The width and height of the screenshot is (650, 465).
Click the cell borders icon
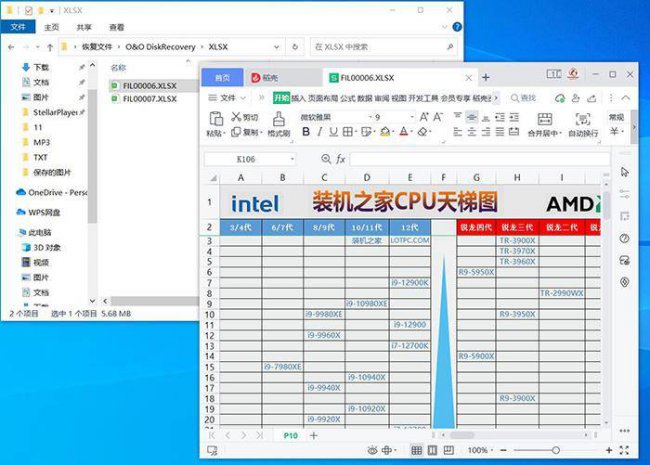coord(347,132)
